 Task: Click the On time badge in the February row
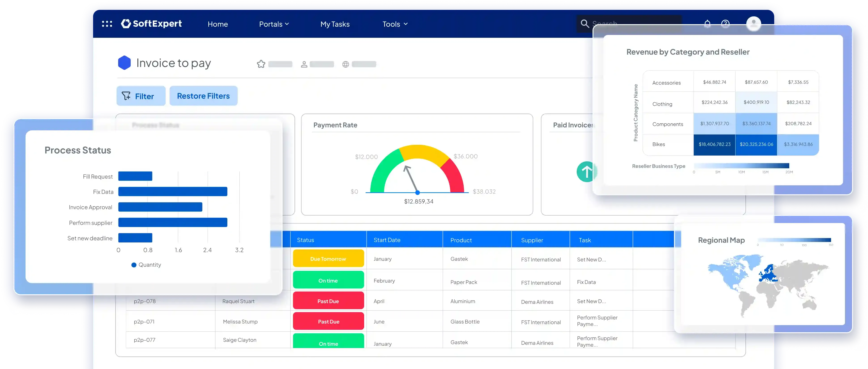pyautogui.click(x=328, y=280)
